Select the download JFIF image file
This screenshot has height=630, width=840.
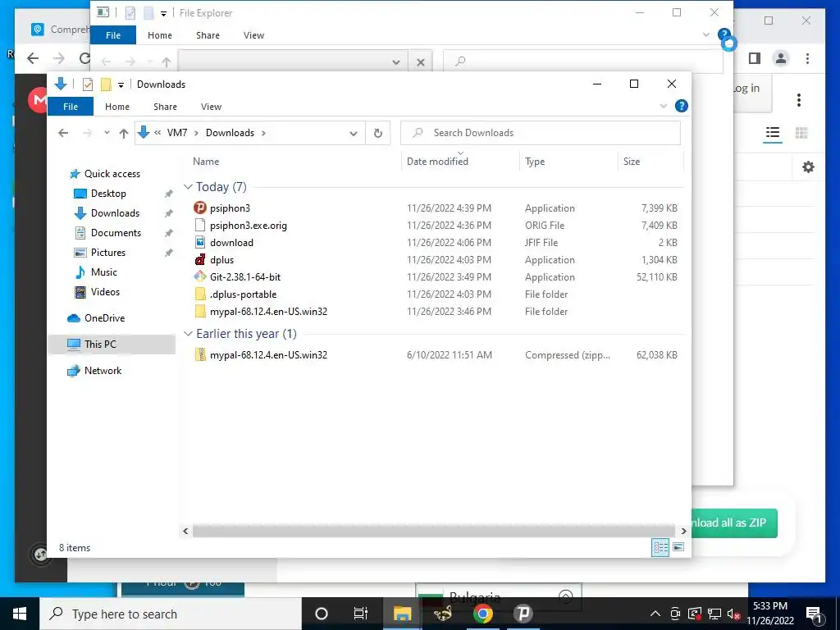tap(231, 242)
